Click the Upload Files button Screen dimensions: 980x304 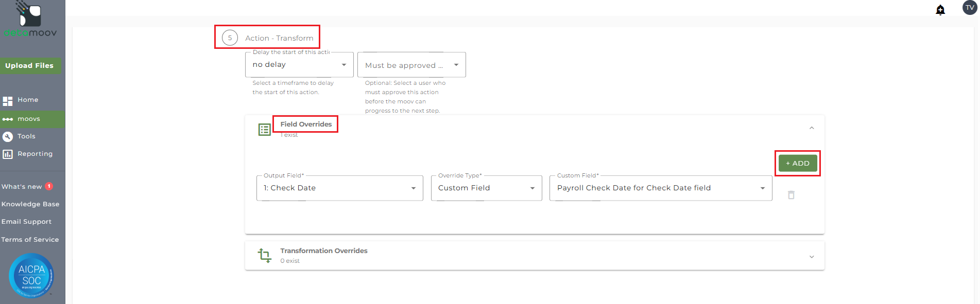click(x=29, y=66)
